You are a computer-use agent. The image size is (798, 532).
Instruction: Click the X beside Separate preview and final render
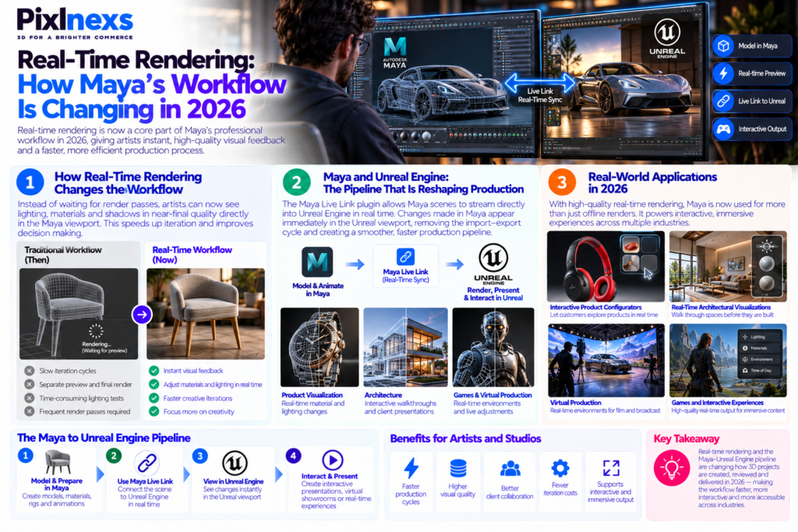coord(30,385)
